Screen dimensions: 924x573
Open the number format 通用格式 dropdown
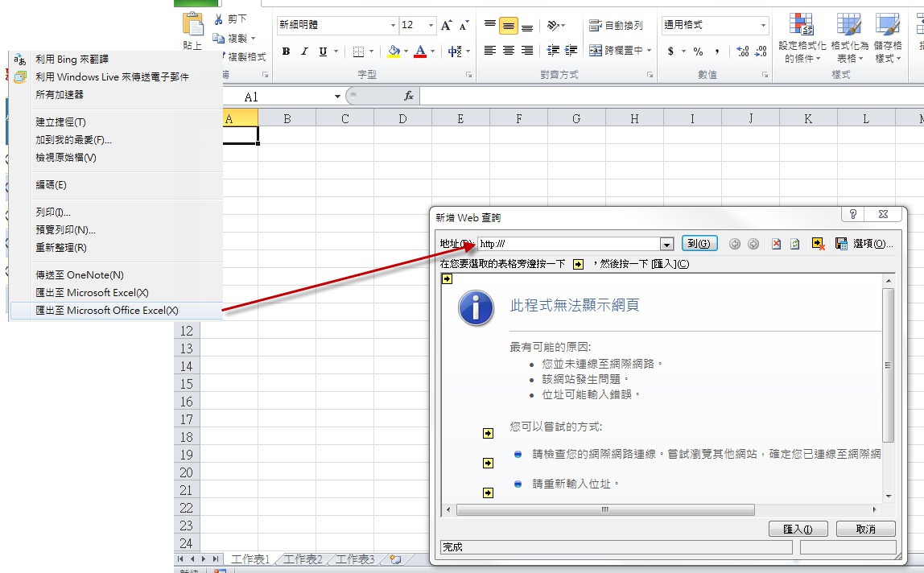763,26
